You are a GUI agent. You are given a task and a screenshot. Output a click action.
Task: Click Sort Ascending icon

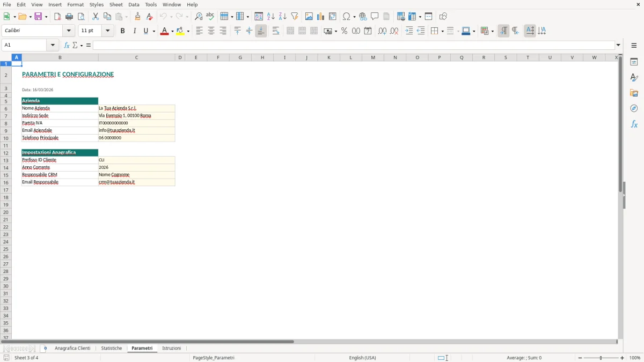271,17
